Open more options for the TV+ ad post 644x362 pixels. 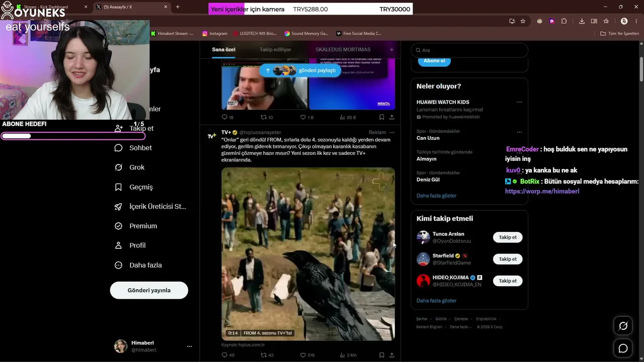[392, 133]
